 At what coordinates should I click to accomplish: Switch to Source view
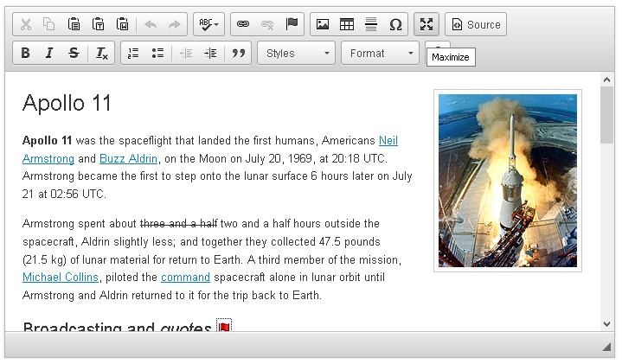pos(476,24)
